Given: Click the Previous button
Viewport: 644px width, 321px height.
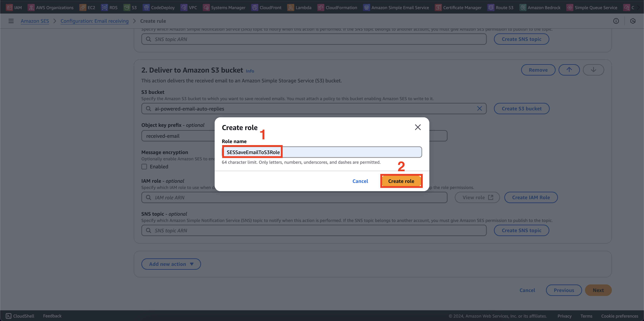Looking at the screenshot, I should (x=564, y=290).
